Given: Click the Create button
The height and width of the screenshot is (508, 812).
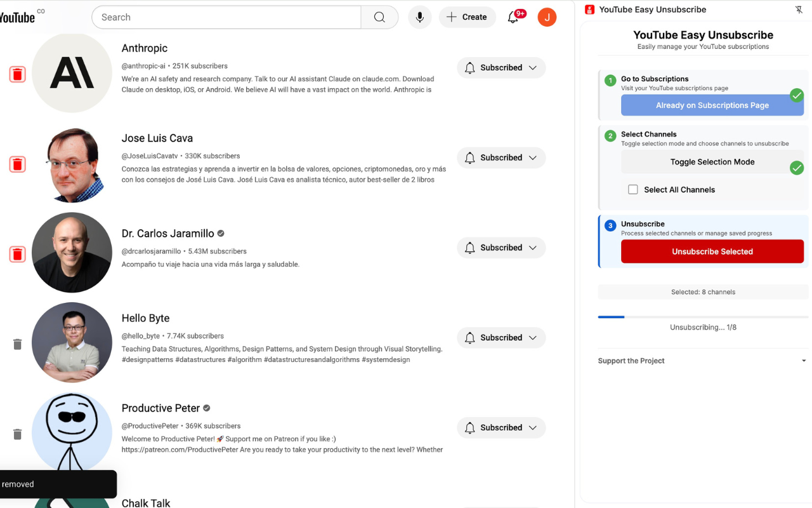Looking at the screenshot, I should click(467, 17).
